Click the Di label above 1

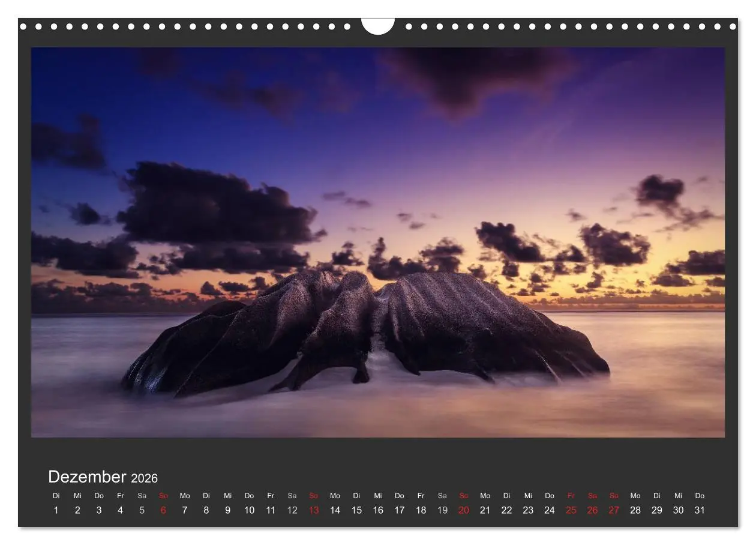pos(56,496)
